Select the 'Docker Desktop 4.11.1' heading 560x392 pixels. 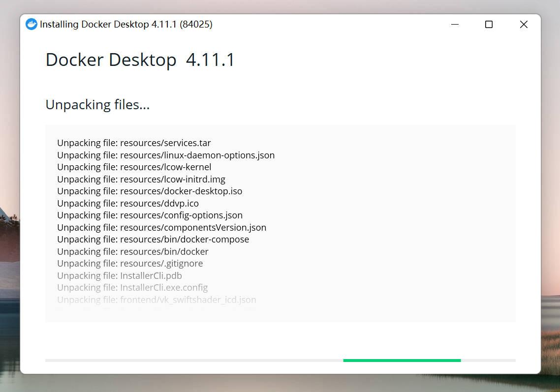tap(140, 60)
